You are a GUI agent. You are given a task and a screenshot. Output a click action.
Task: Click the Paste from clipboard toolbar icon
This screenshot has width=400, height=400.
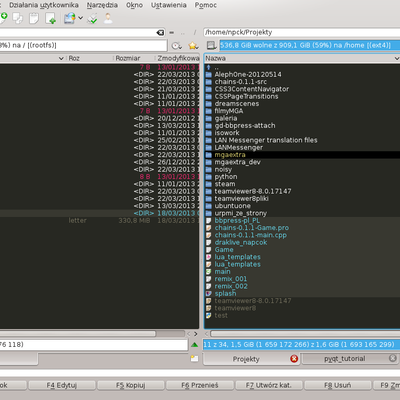34,18
